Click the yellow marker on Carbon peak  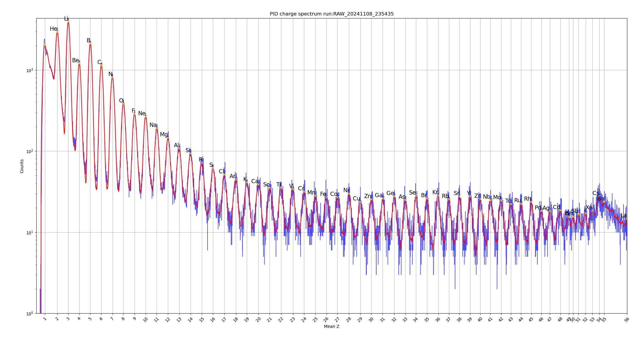click(x=101, y=66)
